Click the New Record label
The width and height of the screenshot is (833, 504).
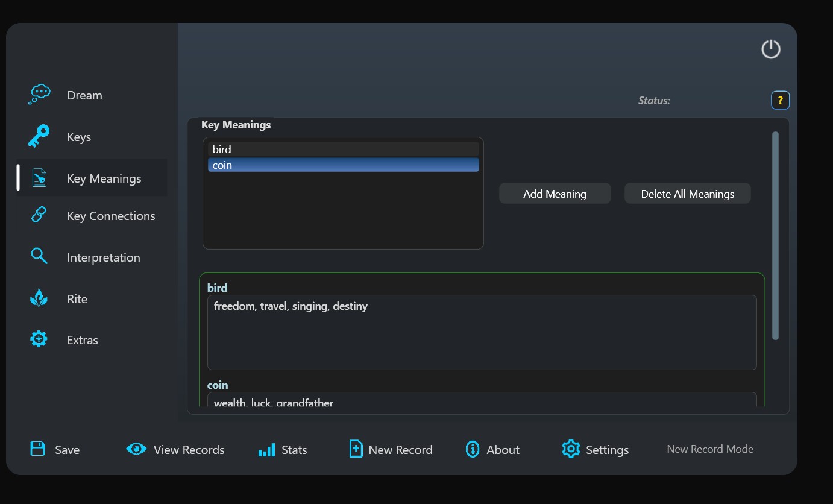[x=400, y=450]
